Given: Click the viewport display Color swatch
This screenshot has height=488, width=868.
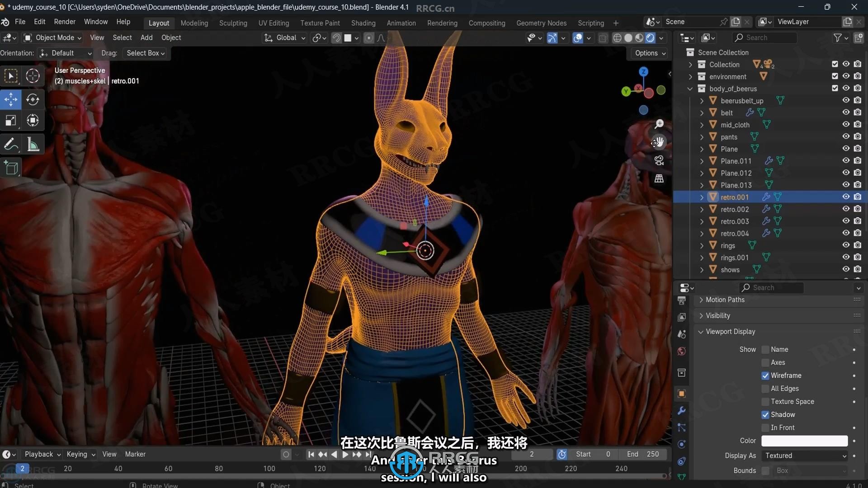Looking at the screenshot, I should (x=804, y=441).
